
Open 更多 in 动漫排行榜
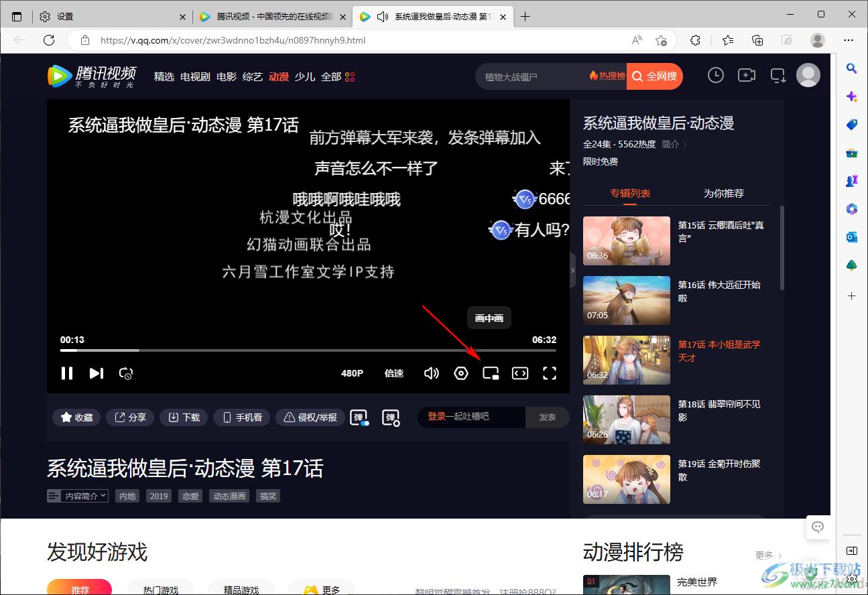pyautogui.click(x=768, y=555)
